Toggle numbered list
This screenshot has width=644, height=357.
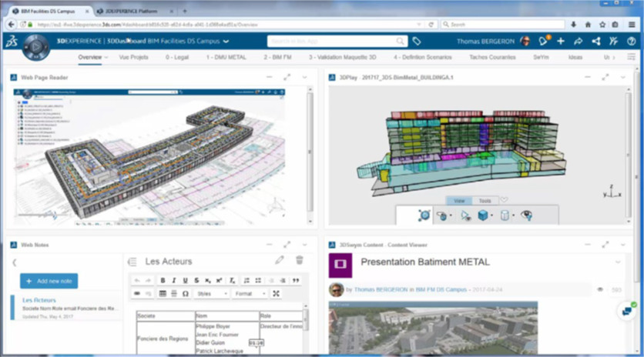tap(247, 280)
